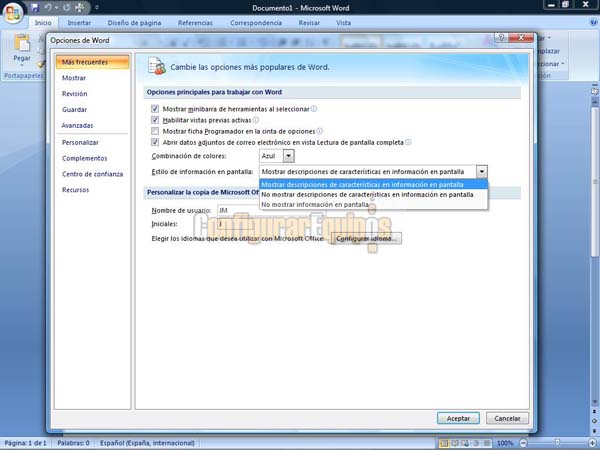Screen dimensions: 600x450
Task: Click the Estilo de información dropdown arrow
Action: (x=482, y=172)
